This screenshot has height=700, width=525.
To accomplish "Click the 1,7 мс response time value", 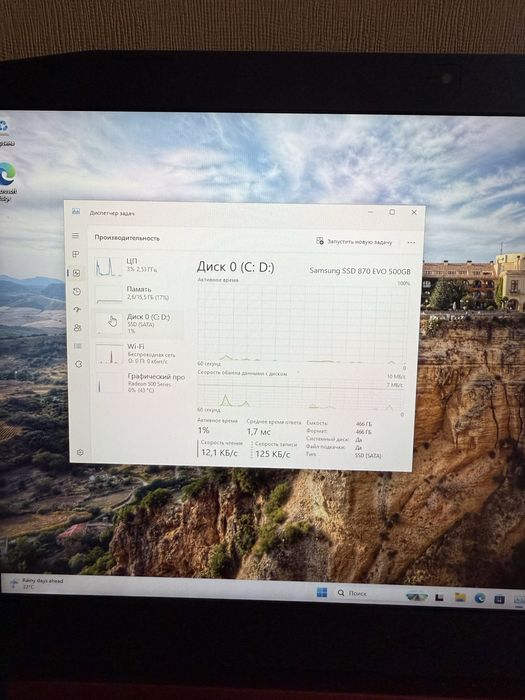I will 259,432.
